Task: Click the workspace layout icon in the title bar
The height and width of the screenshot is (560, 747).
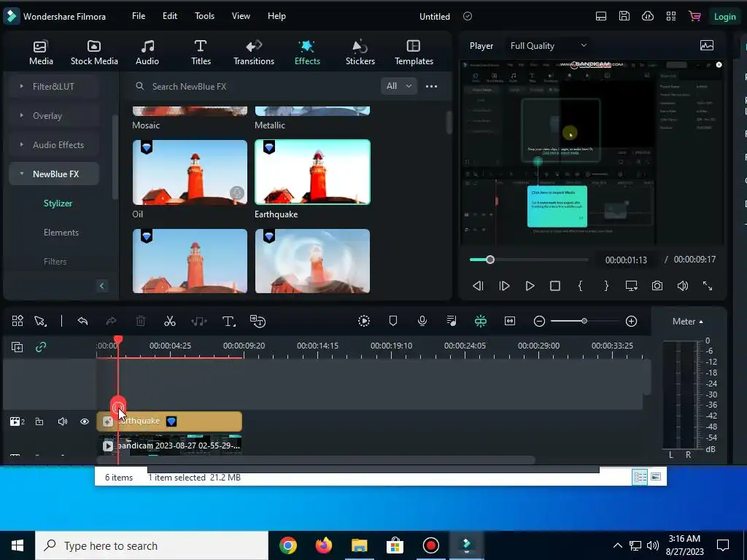Action: click(x=601, y=16)
